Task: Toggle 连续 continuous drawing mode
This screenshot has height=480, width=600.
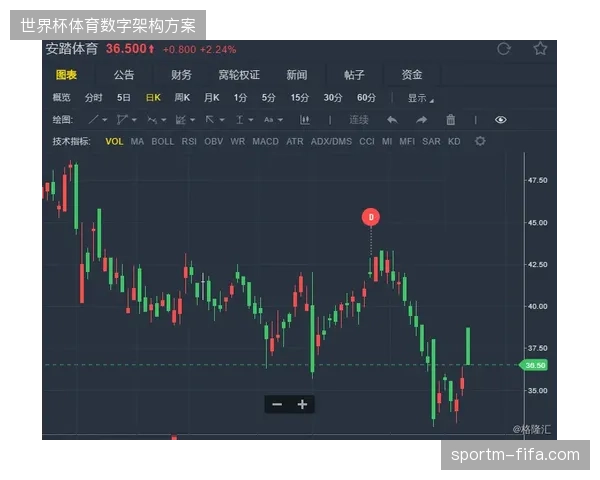Action: (359, 120)
